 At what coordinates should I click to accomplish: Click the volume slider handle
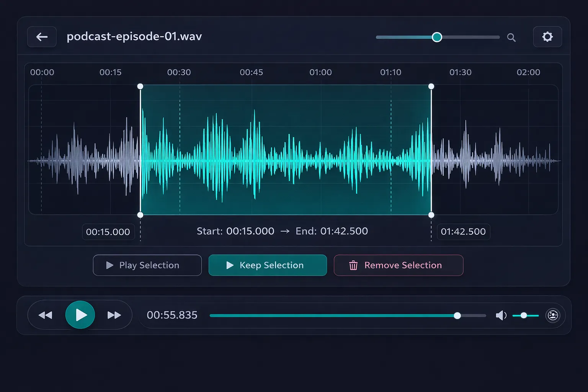[524, 315]
